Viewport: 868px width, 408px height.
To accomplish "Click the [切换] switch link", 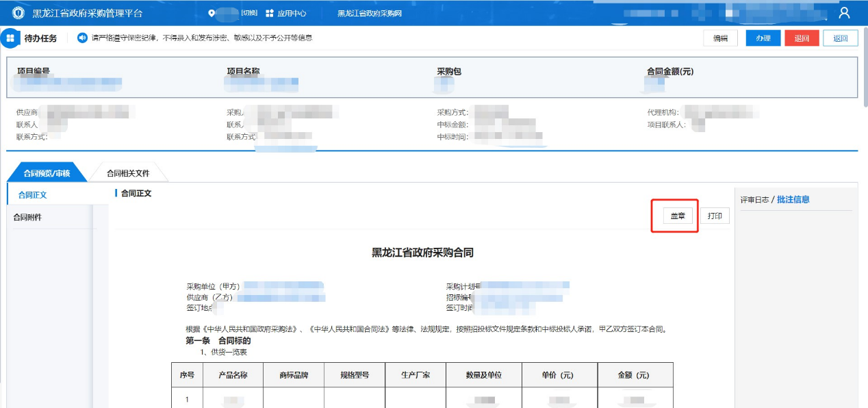I will click(x=249, y=13).
